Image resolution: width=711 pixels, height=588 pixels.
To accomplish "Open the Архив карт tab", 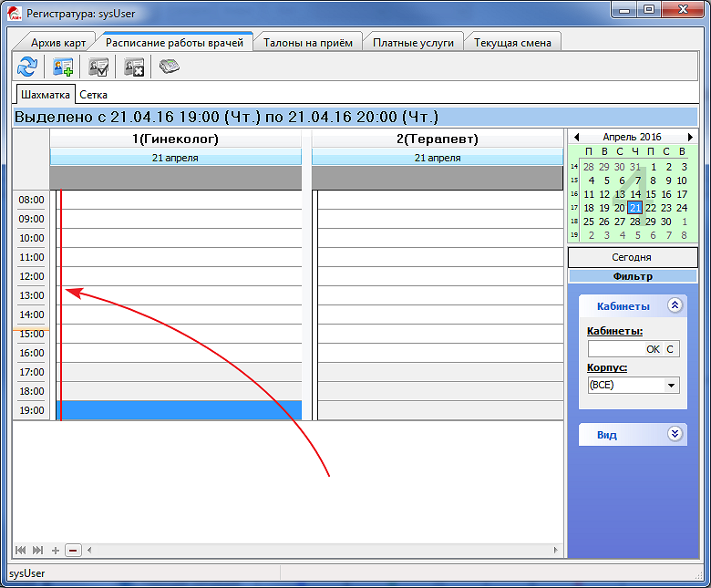I will (x=58, y=43).
